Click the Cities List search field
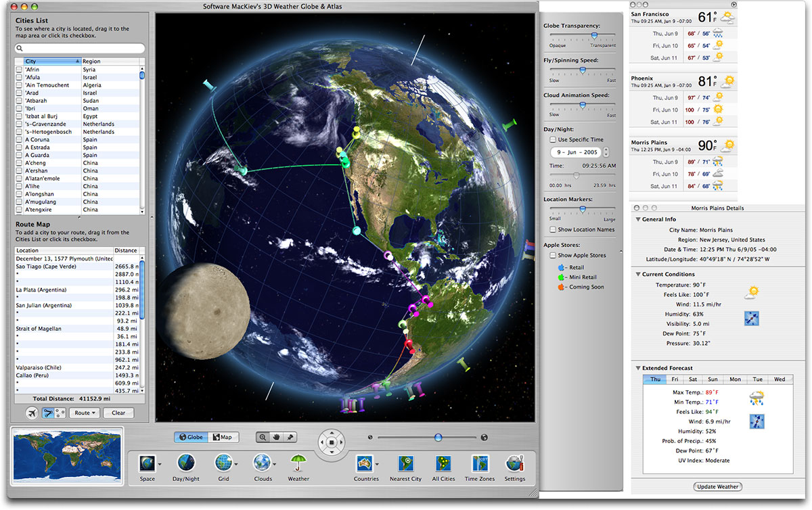The image size is (812, 510). pos(80,49)
